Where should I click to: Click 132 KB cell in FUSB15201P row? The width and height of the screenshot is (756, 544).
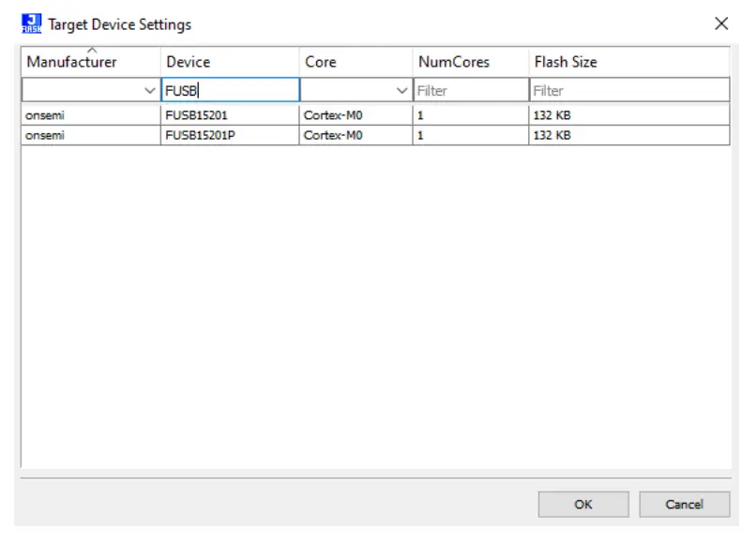629,135
